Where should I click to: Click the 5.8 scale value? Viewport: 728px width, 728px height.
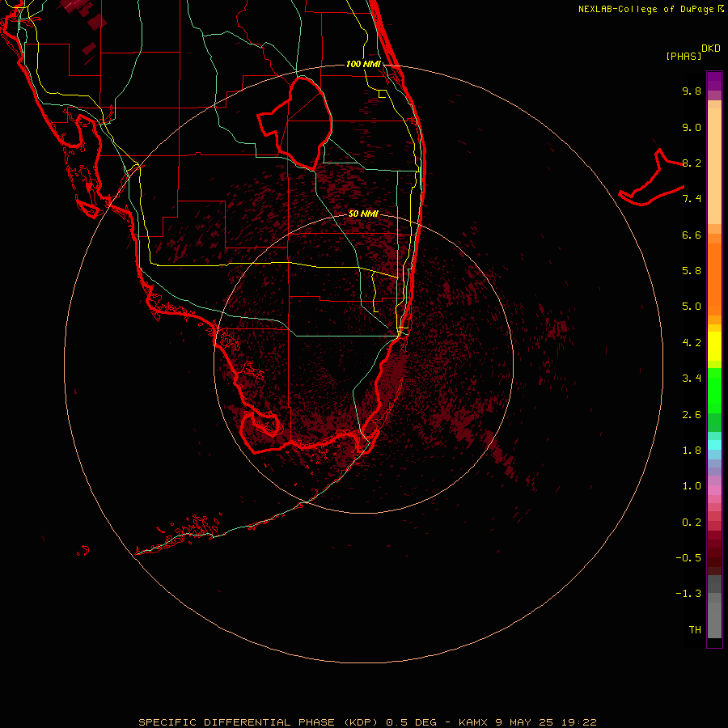[692, 271]
